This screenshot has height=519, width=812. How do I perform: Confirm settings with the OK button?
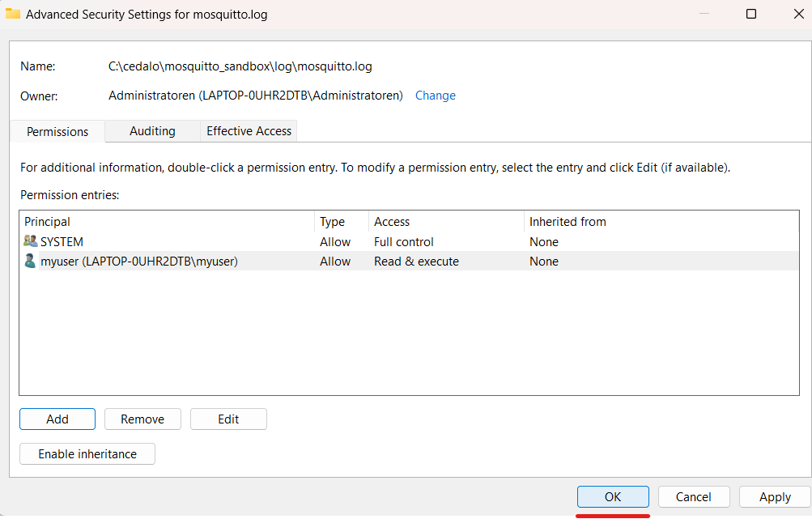613,496
